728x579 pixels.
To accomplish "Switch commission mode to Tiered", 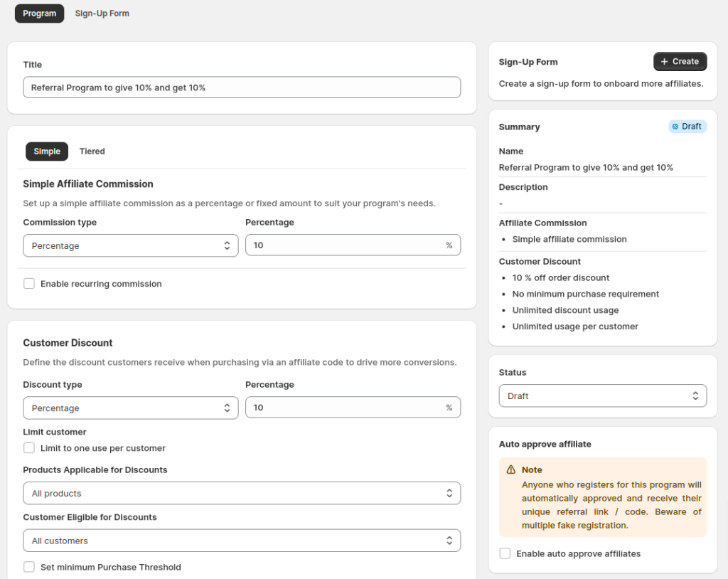I will (92, 151).
